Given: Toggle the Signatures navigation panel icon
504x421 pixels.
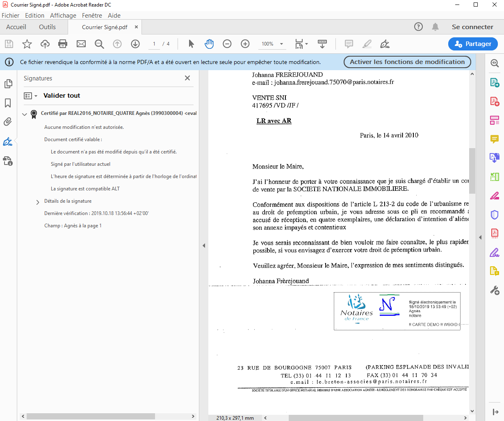Looking at the screenshot, I should click(x=8, y=142).
